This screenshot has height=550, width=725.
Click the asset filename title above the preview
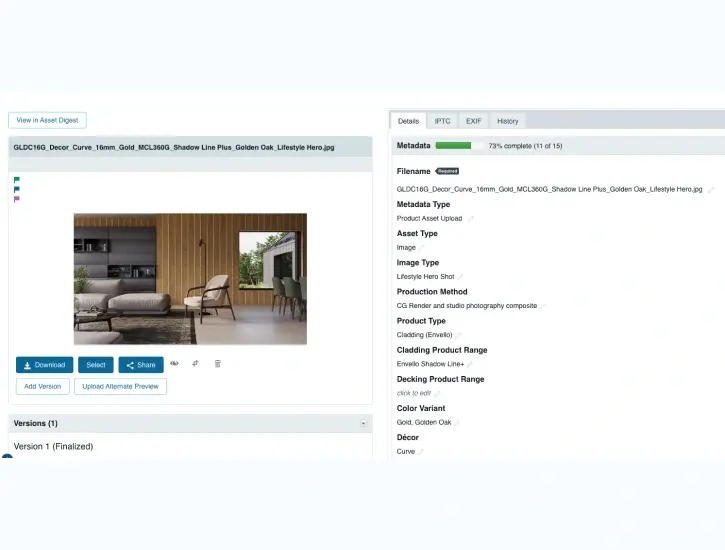click(x=174, y=147)
